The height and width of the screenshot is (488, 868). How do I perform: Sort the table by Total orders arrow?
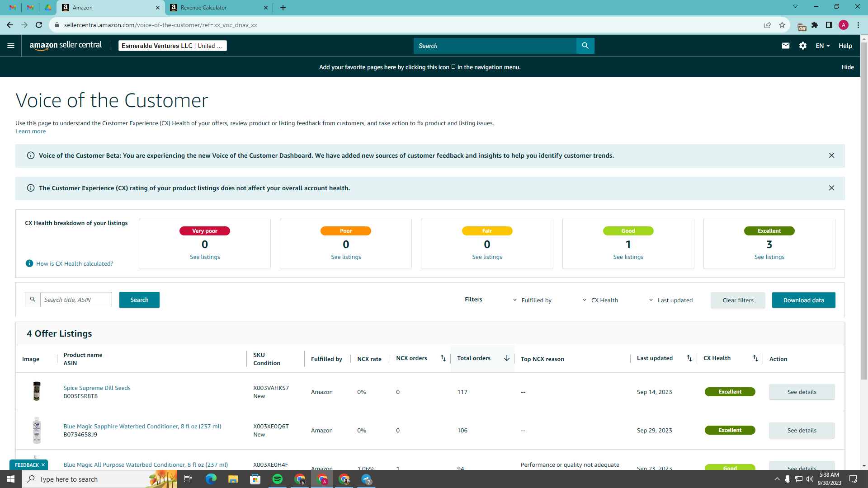[x=507, y=358]
